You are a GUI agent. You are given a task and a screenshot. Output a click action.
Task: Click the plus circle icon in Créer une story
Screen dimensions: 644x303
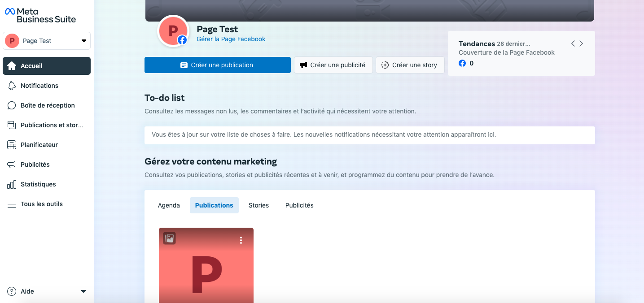tap(385, 65)
